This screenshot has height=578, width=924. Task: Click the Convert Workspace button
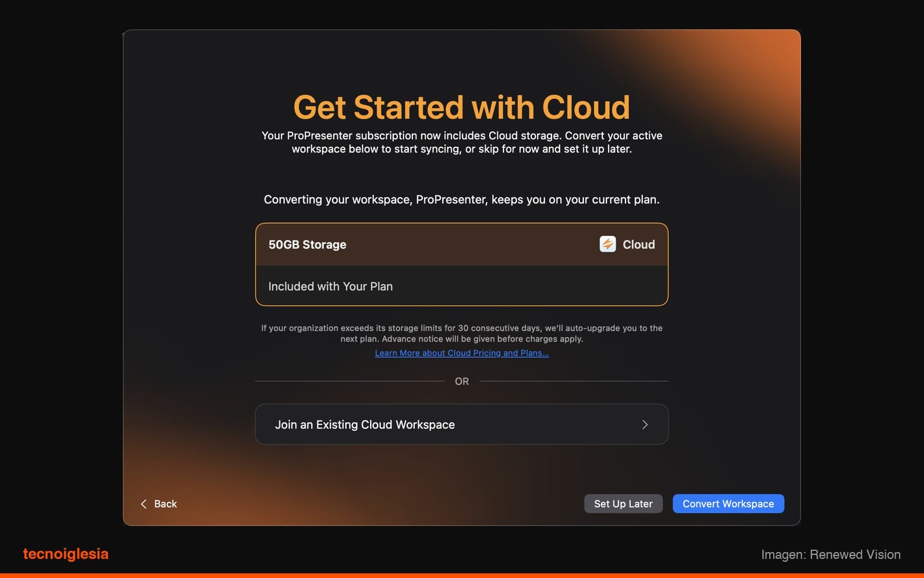[728, 503]
